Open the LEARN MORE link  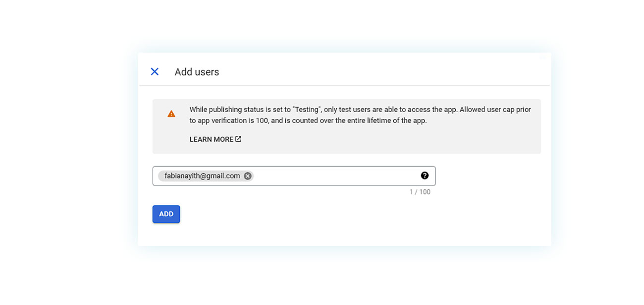215,139
